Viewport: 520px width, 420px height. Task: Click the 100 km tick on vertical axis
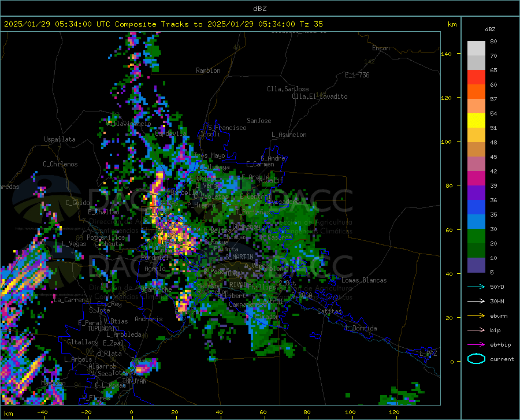[446, 142]
